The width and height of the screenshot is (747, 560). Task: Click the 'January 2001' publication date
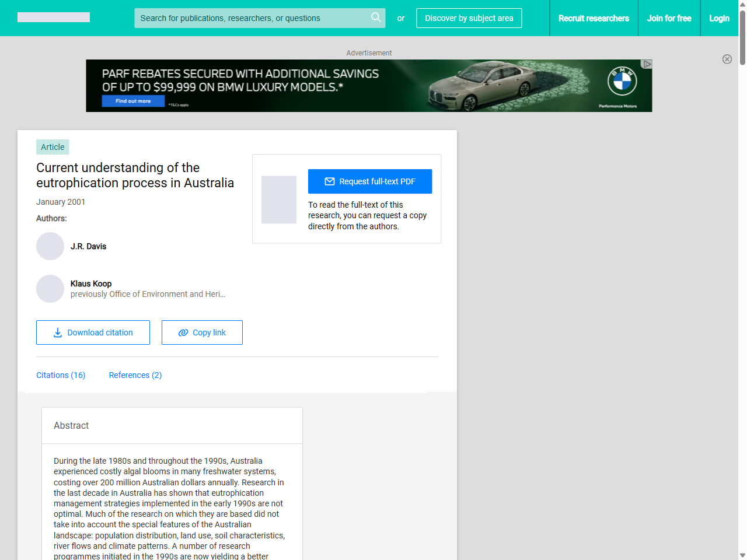coord(61,202)
